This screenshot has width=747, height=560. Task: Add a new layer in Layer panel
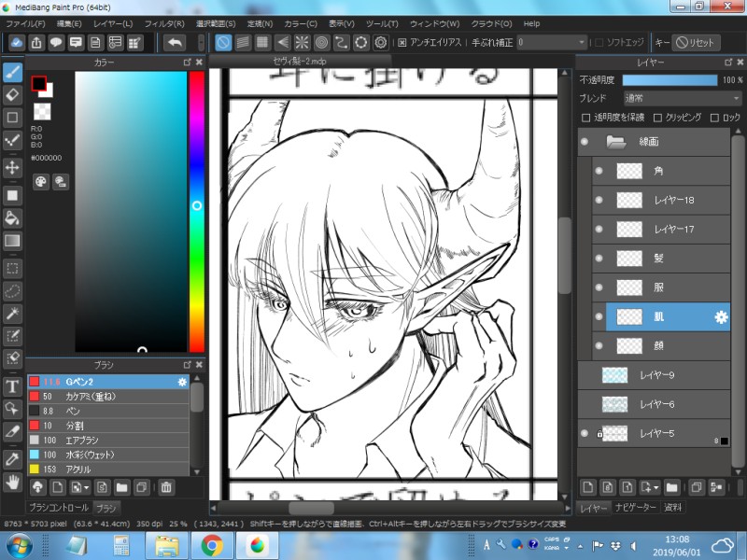[x=587, y=487]
